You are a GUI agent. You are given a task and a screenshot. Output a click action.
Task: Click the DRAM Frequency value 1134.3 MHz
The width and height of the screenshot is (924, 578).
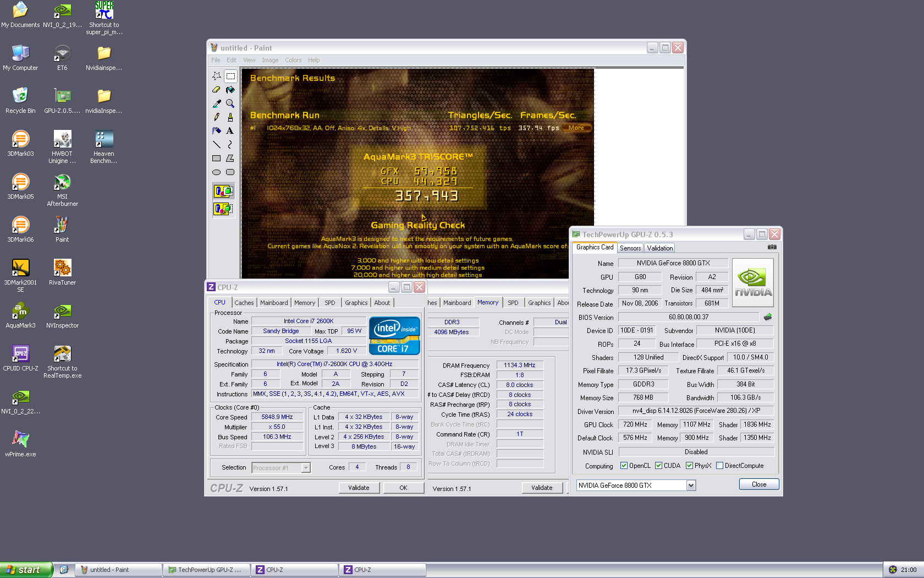point(520,365)
